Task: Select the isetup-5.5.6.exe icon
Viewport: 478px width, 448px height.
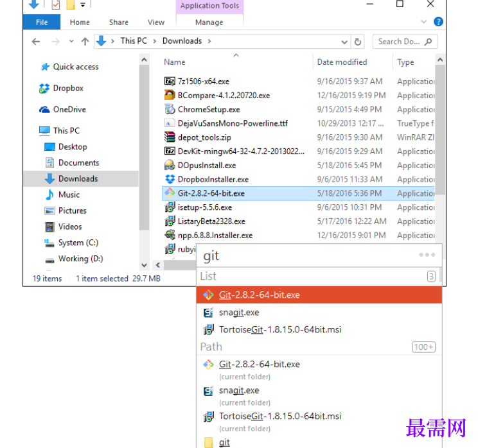Action: point(170,207)
